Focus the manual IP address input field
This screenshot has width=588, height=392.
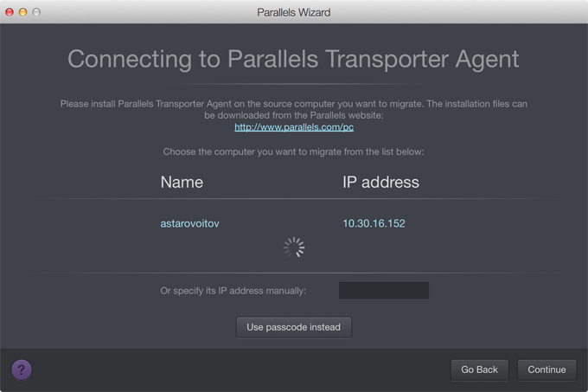pos(383,291)
